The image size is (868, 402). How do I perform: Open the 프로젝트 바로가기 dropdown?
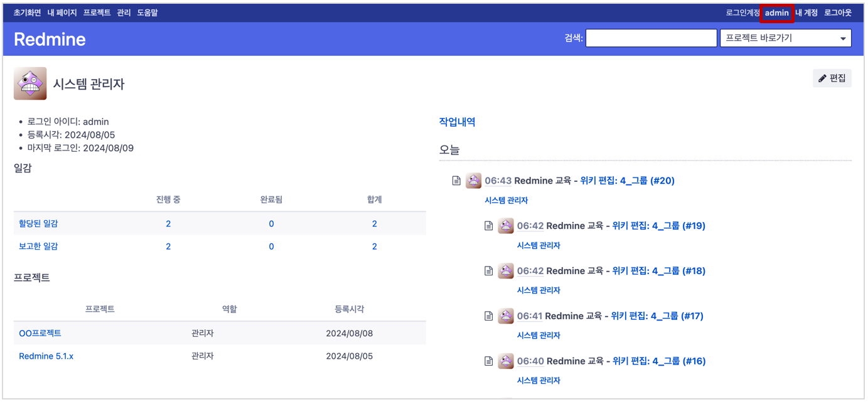785,38
